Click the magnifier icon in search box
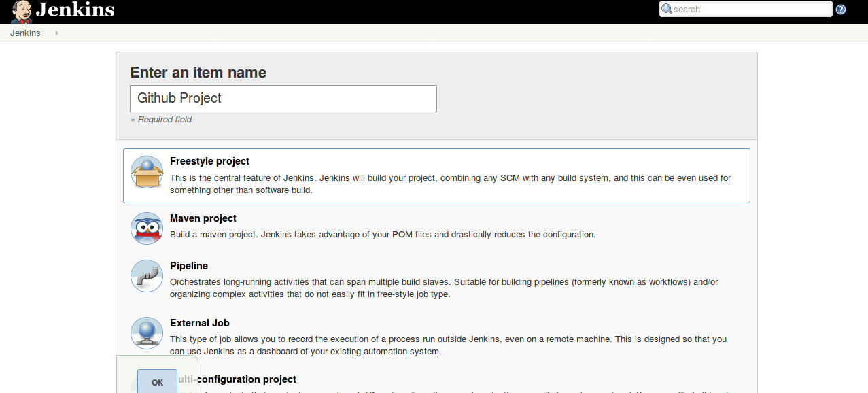This screenshot has width=868, height=393. pyautogui.click(x=667, y=10)
